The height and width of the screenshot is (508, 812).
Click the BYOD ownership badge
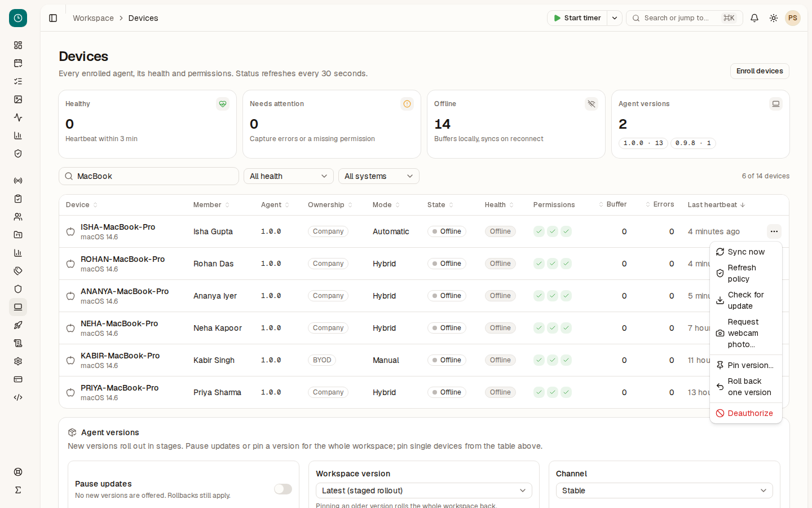click(322, 360)
